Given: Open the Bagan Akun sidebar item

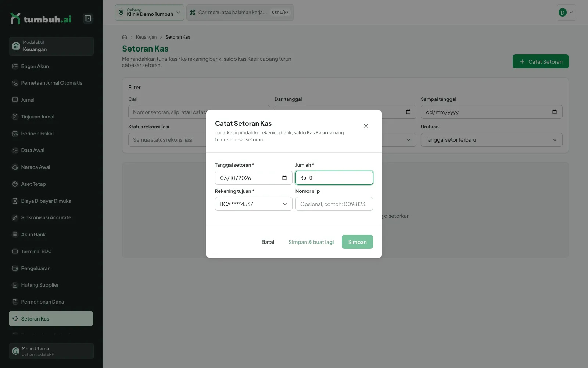Looking at the screenshot, I should click(51, 66).
